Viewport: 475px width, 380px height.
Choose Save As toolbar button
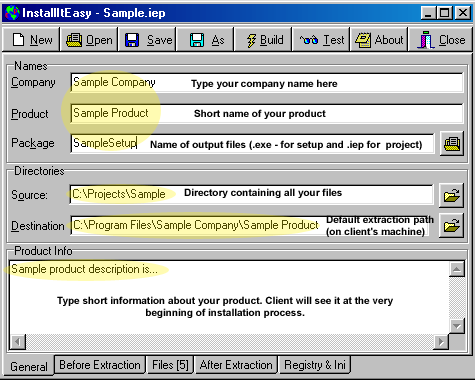205,40
